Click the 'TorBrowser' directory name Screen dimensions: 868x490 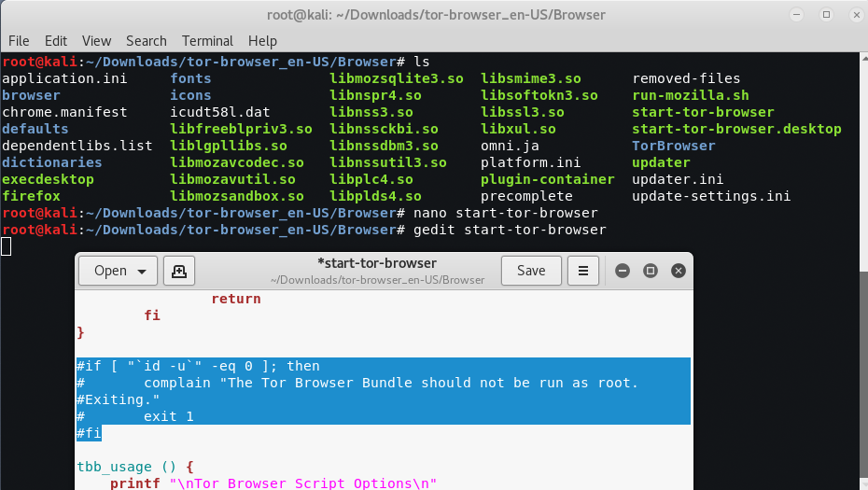674,146
